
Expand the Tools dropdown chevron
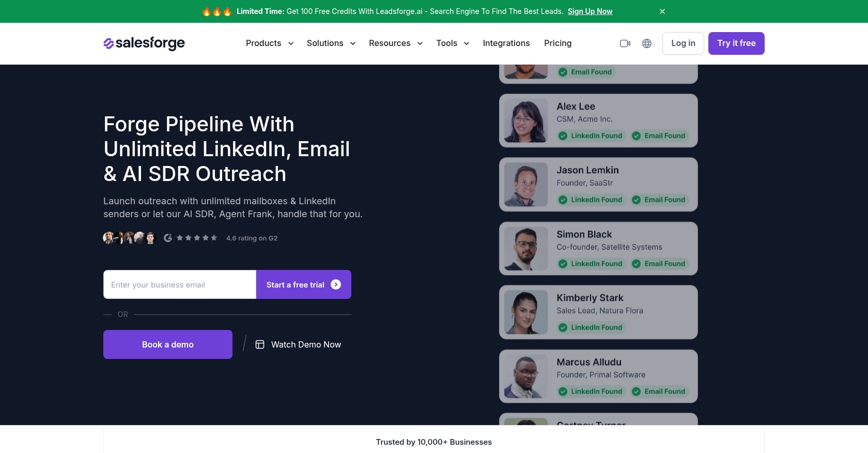[x=467, y=43]
